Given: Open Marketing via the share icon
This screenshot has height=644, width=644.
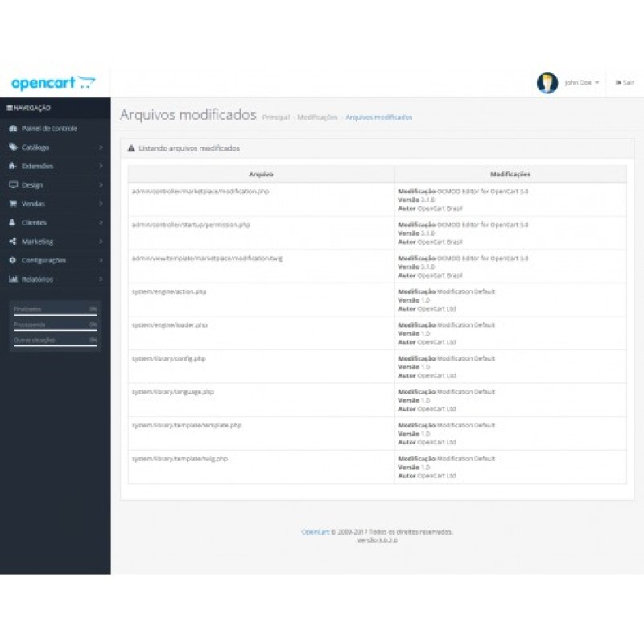Looking at the screenshot, I should pos(12,242).
